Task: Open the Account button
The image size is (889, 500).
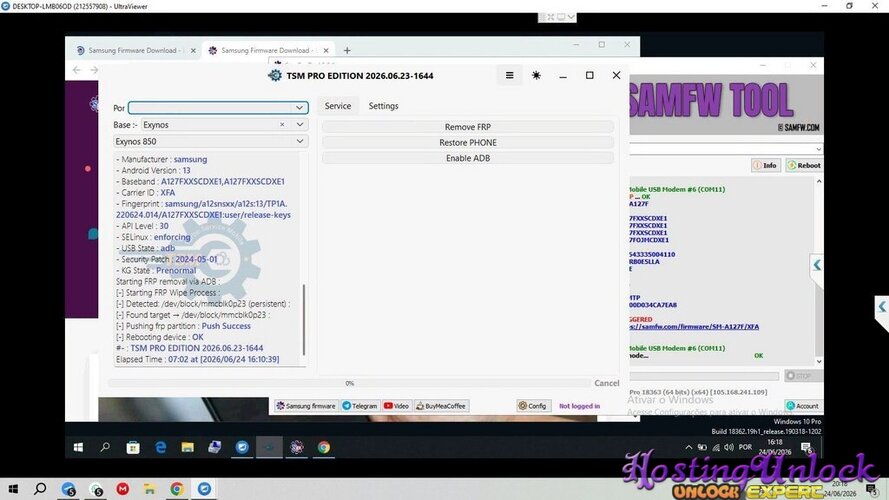Action: coord(802,406)
